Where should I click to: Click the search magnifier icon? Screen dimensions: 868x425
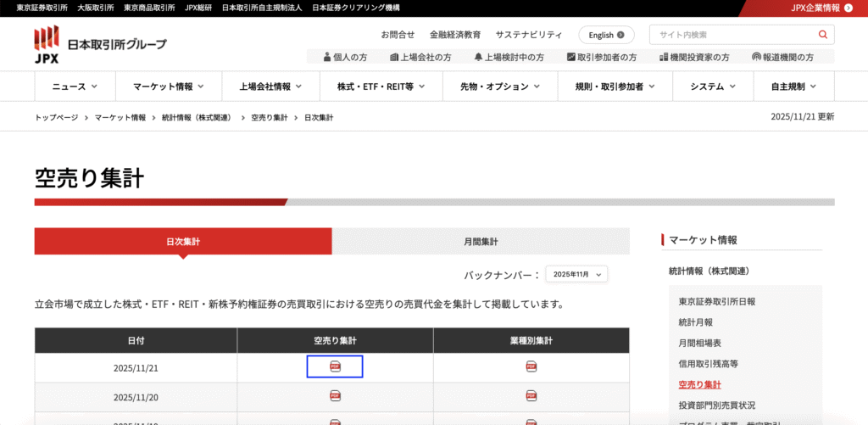822,35
